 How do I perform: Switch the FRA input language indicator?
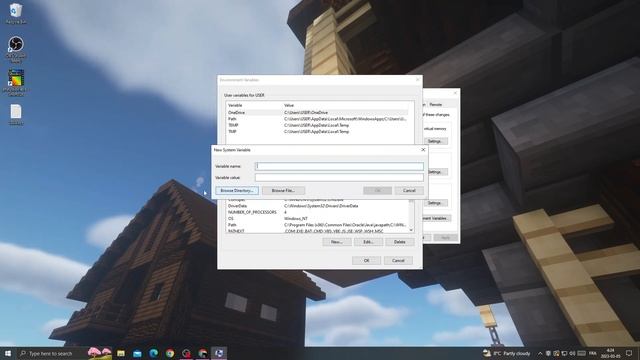click(593, 353)
